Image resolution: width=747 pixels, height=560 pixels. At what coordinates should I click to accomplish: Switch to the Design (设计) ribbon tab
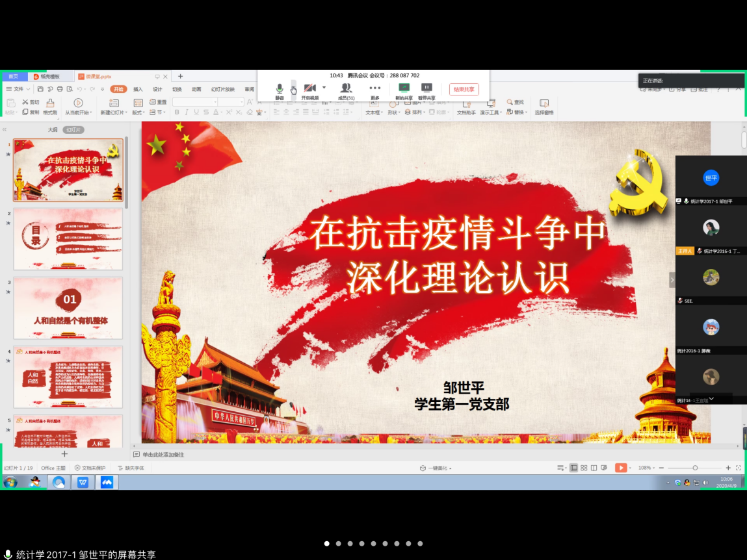157,89
